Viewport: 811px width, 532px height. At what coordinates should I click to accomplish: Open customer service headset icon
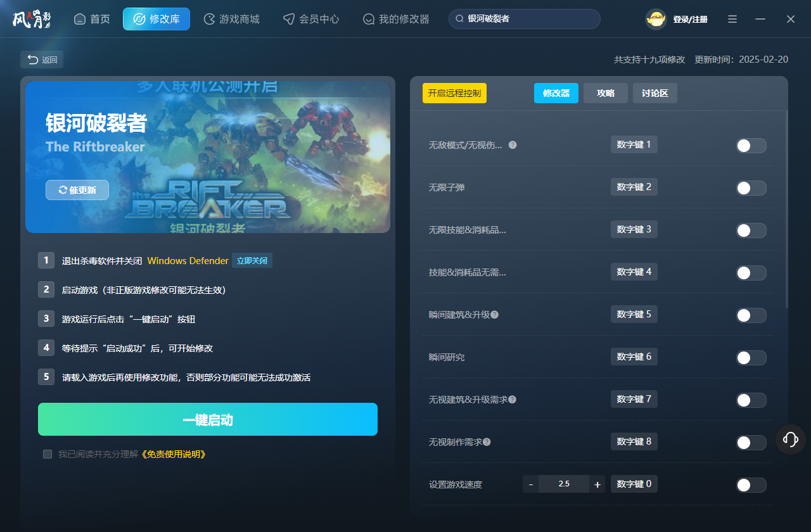pos(791,439)
